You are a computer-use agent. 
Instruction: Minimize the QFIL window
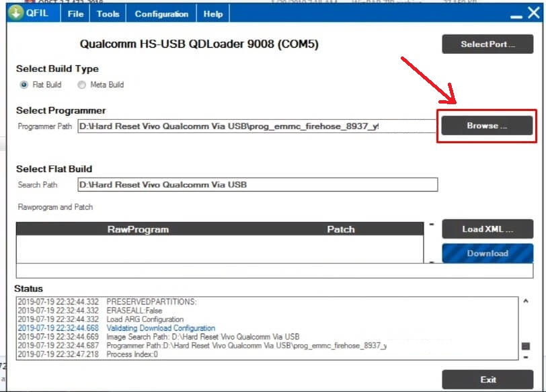516,16
